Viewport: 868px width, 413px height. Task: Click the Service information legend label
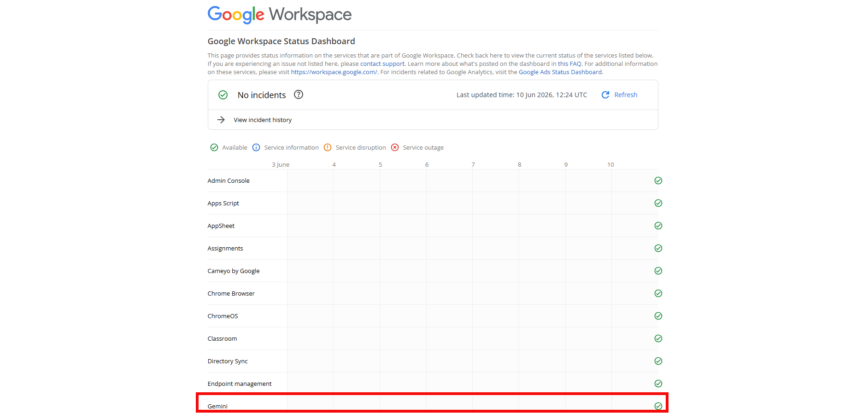tap(292, 148)
